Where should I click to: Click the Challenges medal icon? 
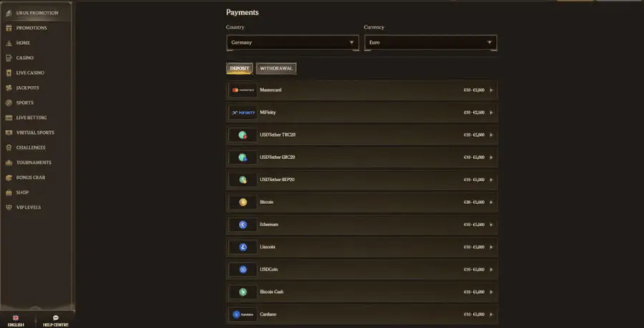pyautogui.click(x=9, y=148)
